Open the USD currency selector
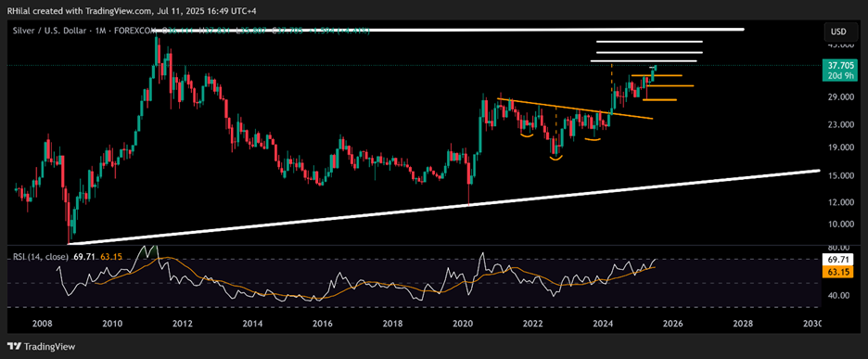This screenshot has height=359, width=868. [x=840, y=32]
